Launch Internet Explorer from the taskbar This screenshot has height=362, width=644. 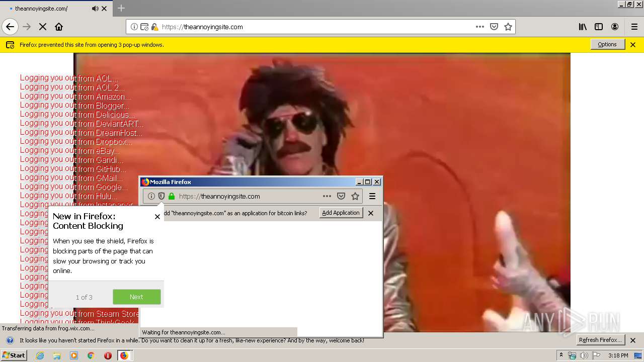coord(40,355)
